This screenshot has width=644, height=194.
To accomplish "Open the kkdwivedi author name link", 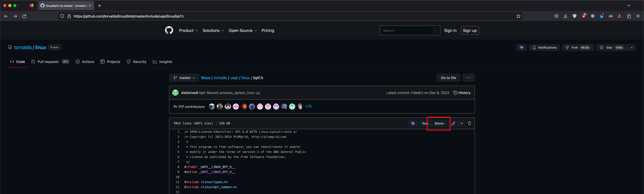I will [x=190, y=93].
